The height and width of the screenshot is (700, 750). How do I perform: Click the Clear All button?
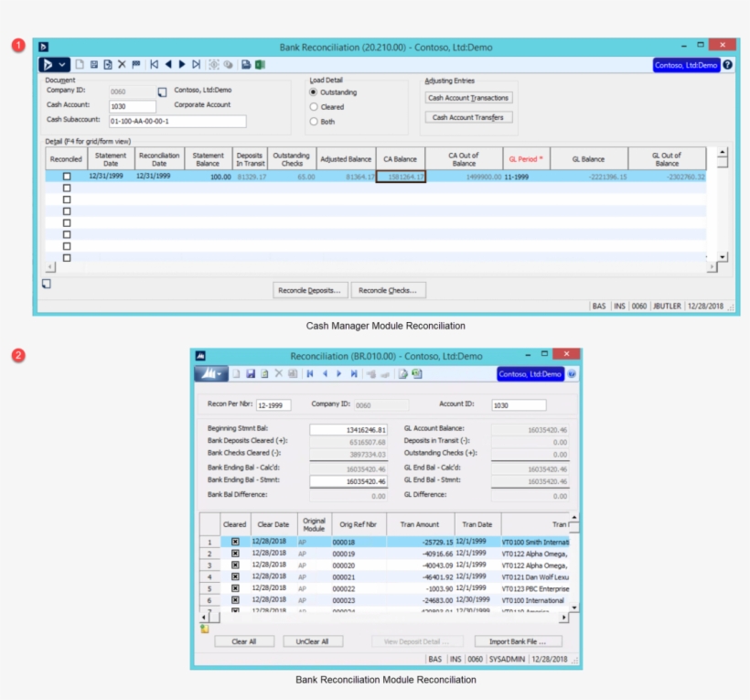[x=243, y=641]
